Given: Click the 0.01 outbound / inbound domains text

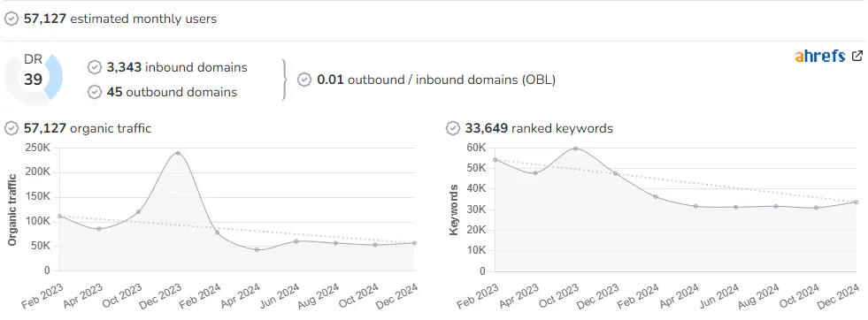Looking at the screenshot, I should click(436, 80).
